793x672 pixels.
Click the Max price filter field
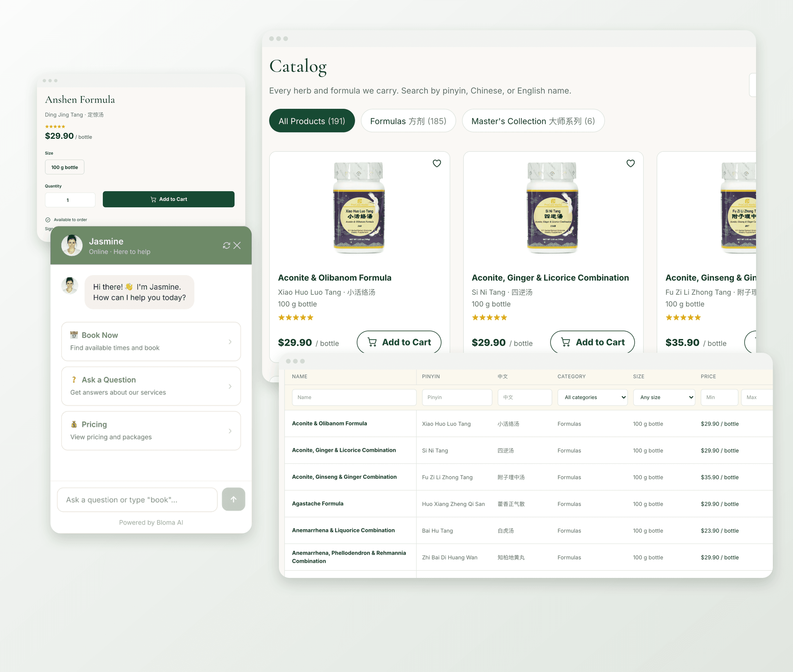point(756,397)
